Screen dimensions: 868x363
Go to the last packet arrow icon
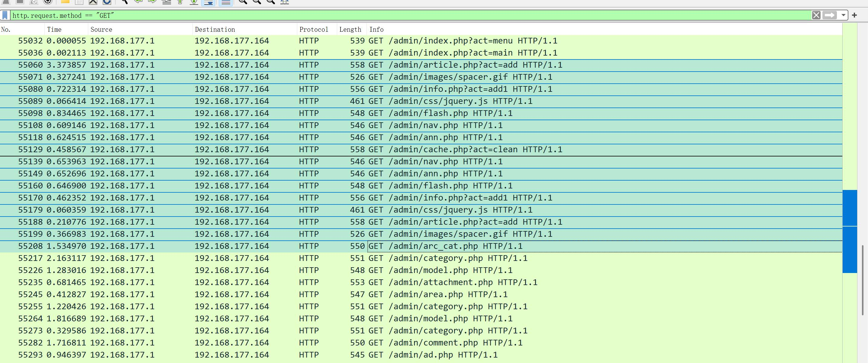194,2
